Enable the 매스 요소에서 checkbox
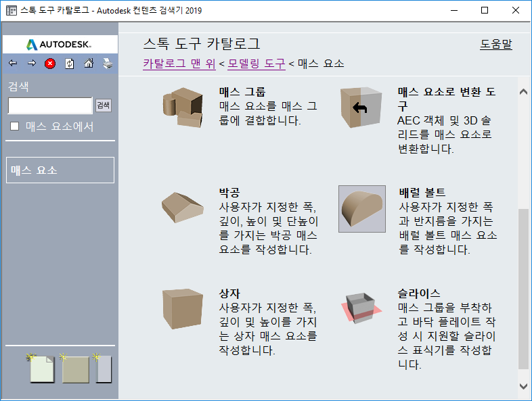The width and height of the screenshot is (532, 401). 15,126
